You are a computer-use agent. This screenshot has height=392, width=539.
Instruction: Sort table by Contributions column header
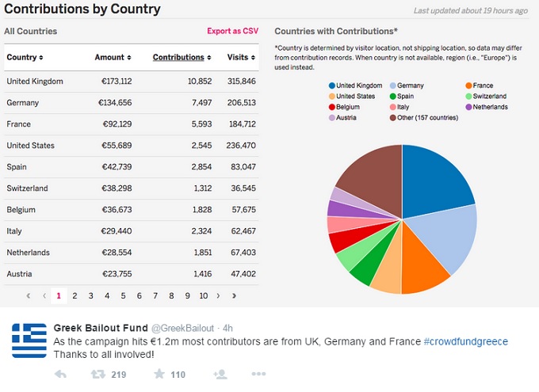tap(182, 57)
